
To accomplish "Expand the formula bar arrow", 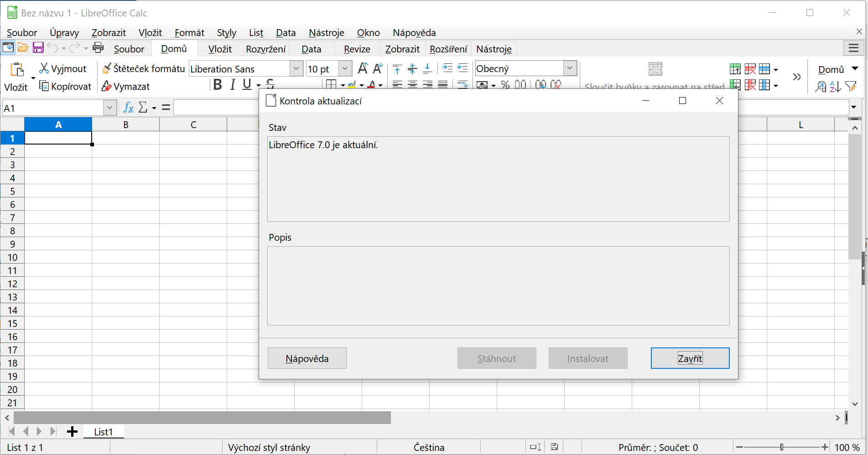I will point(853,107).
